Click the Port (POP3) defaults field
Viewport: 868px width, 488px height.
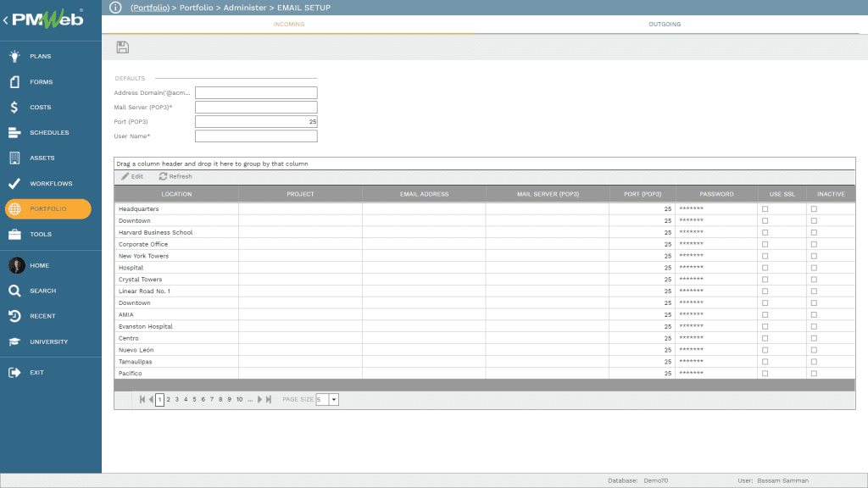click(256, 122)
